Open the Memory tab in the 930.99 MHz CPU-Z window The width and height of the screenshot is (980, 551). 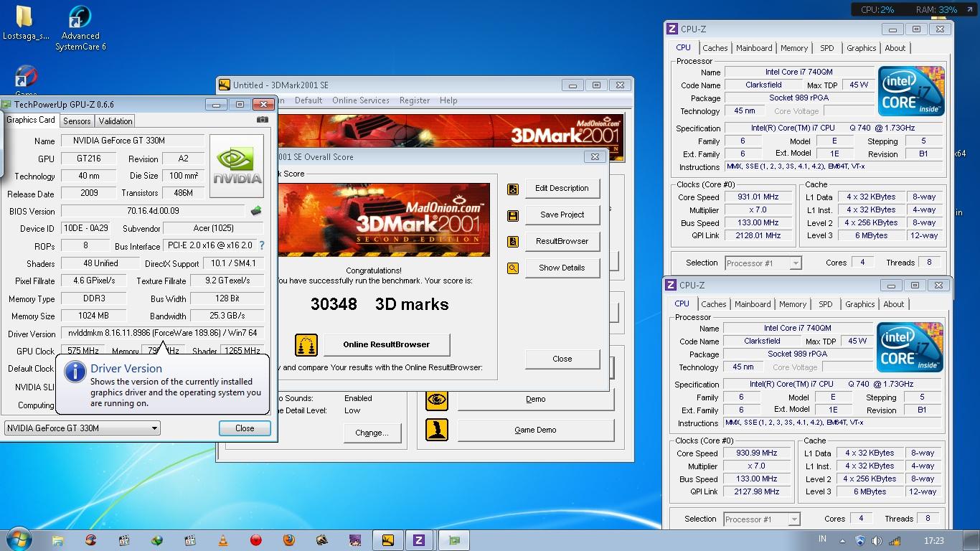click(793, 304)
